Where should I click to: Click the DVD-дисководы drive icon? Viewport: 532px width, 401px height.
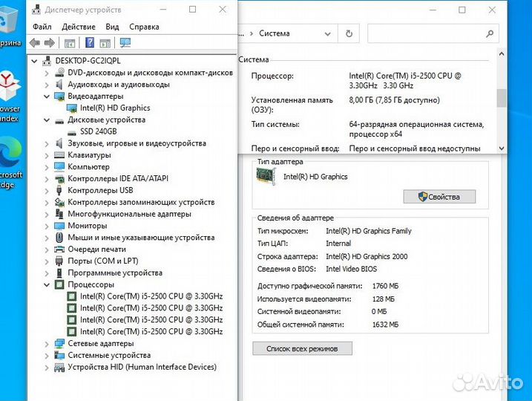59,73
